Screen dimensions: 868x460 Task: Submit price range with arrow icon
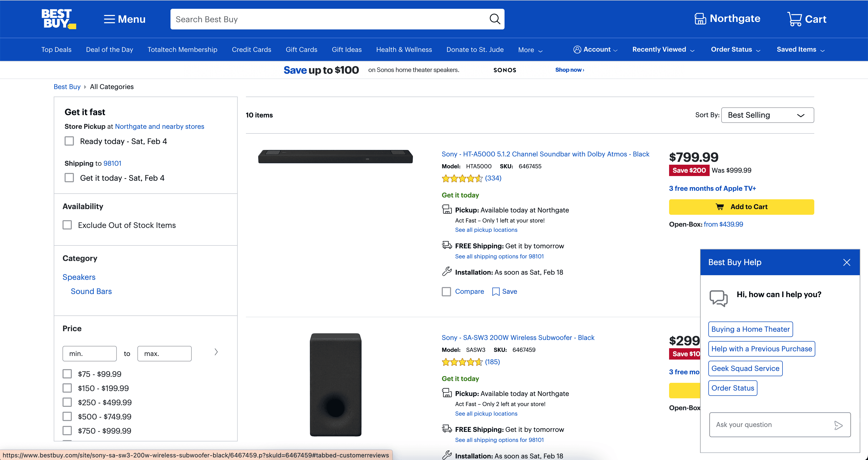tap(216, 352)
